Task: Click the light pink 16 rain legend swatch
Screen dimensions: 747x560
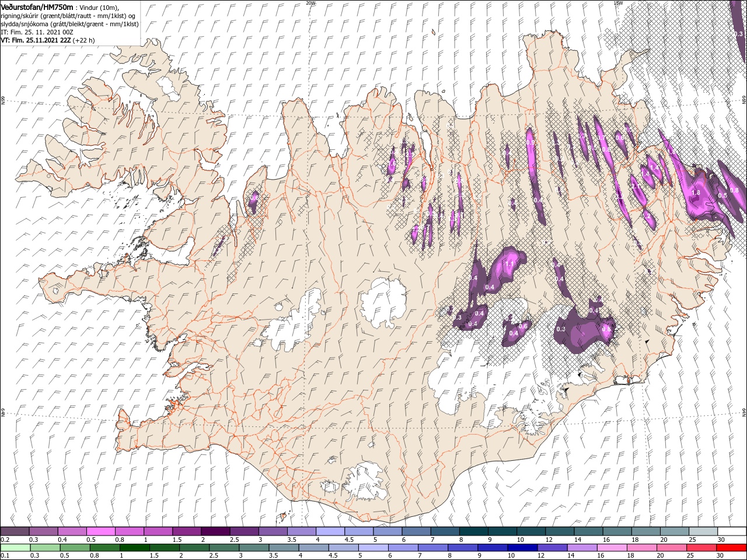Action: (612, 547)
